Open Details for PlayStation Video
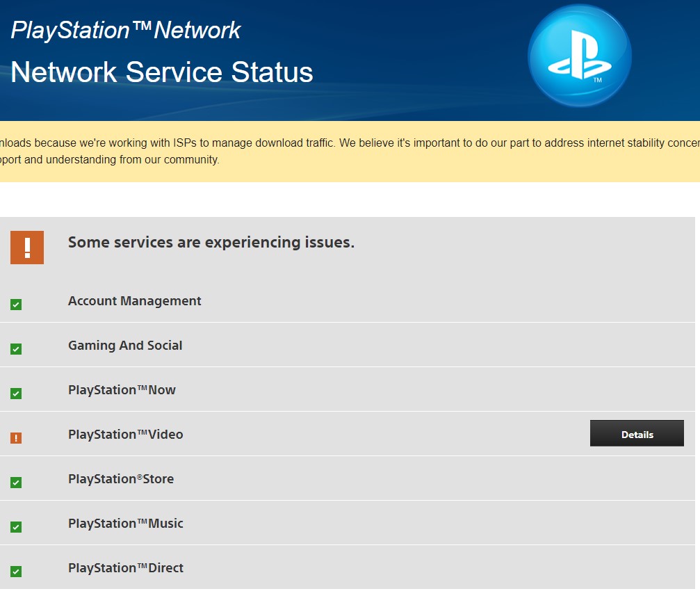Image resolution: width=700 pixels, height=598 pixels. [x=637, y=433]
